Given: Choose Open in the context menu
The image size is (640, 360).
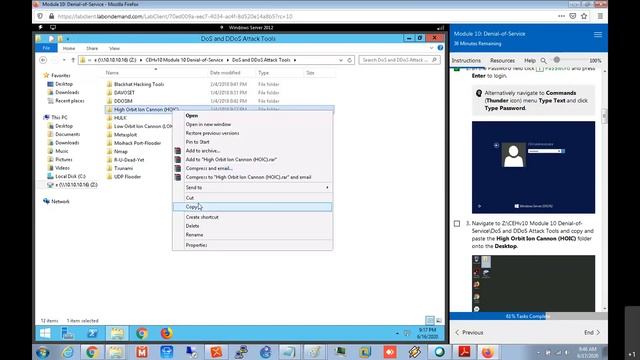Looking at the screenshot, I should coord(252,116).
